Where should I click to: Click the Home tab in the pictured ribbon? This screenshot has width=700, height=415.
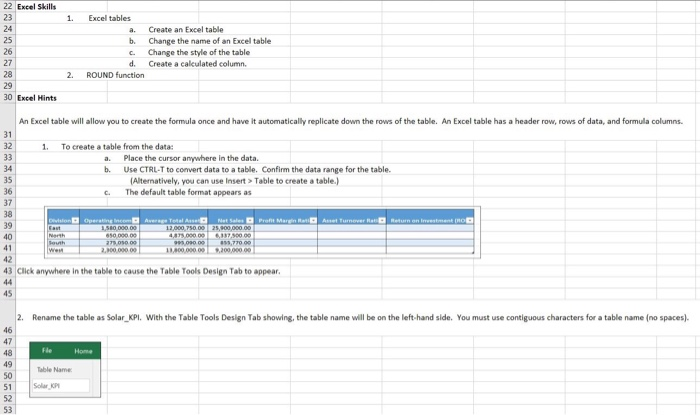(x=83, y=351)
